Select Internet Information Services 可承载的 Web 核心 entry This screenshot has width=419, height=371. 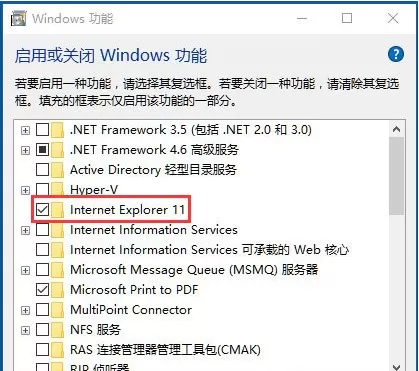point(209,250)
